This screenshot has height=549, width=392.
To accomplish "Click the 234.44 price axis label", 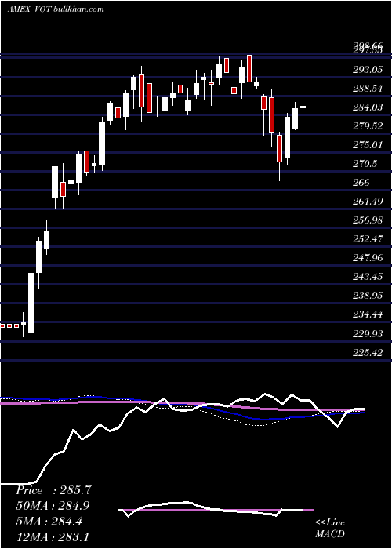I will (368, 315).
